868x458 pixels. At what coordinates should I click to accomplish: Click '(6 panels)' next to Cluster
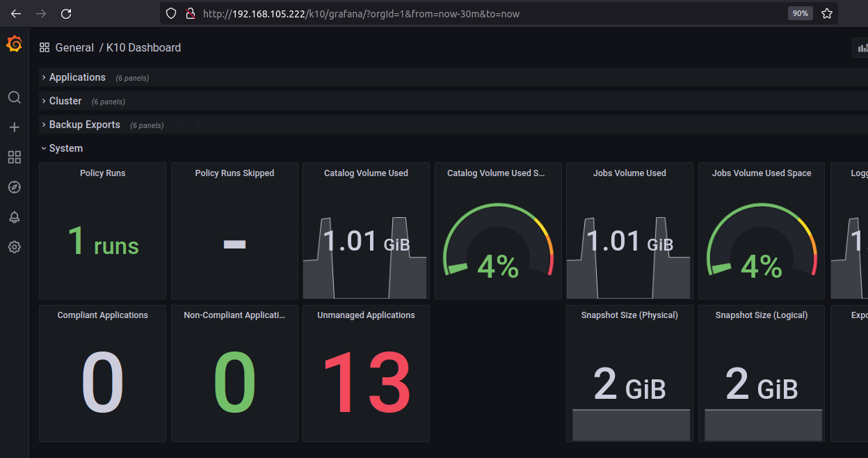click(x=108, y=102)
